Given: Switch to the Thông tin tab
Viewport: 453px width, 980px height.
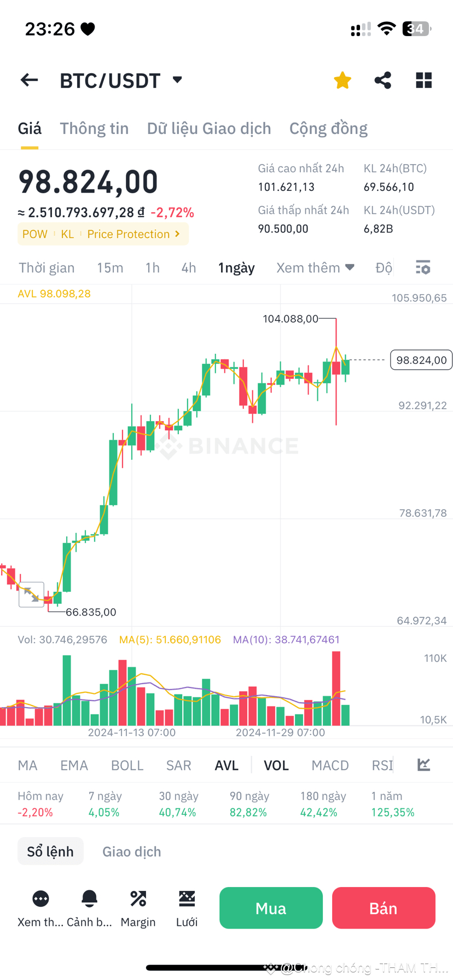Looking at the screenshot, I should [x=94, y=129].
